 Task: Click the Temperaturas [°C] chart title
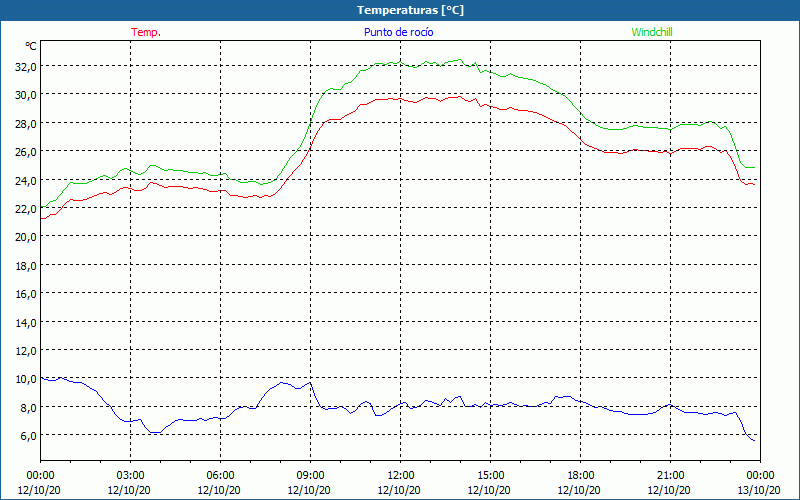pos(410,10)
